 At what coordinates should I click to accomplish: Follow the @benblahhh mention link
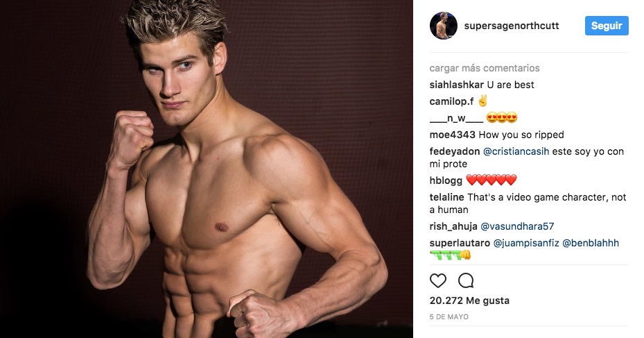(x=590, y=243)
